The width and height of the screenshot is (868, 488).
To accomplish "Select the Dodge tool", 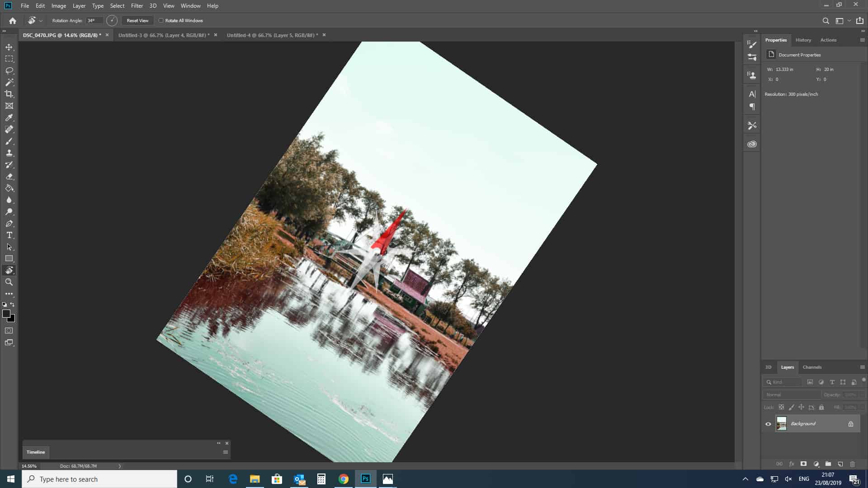I will [9, 211].
